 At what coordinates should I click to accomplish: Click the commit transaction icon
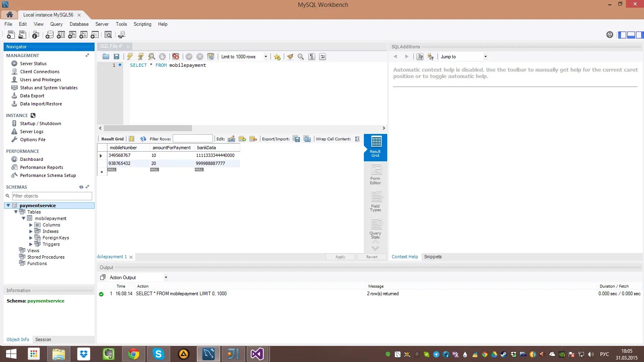click(189, 57)
